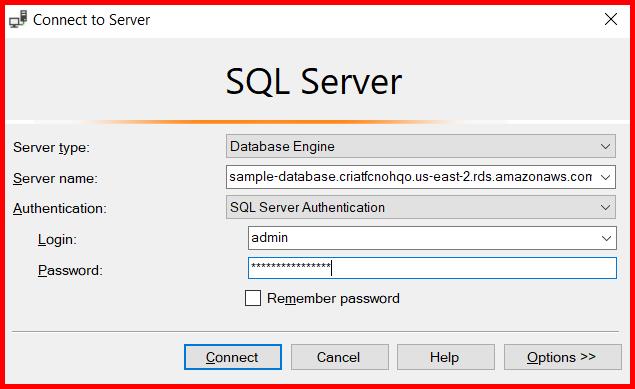Click the Login label
This screenshot has width=635, height=389.
point(57,239)
